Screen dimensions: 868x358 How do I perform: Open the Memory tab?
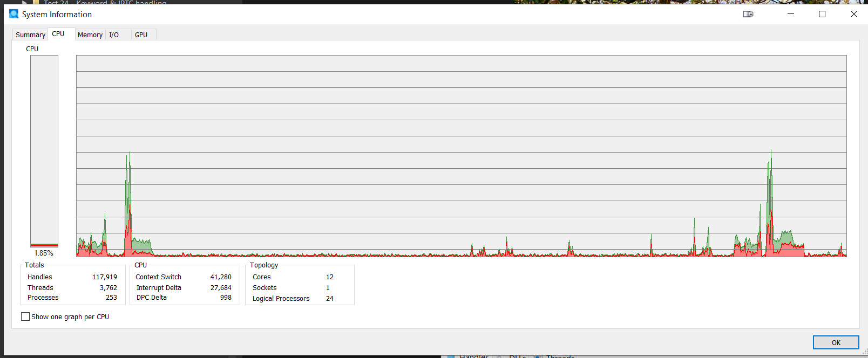[x=90, y=35]
